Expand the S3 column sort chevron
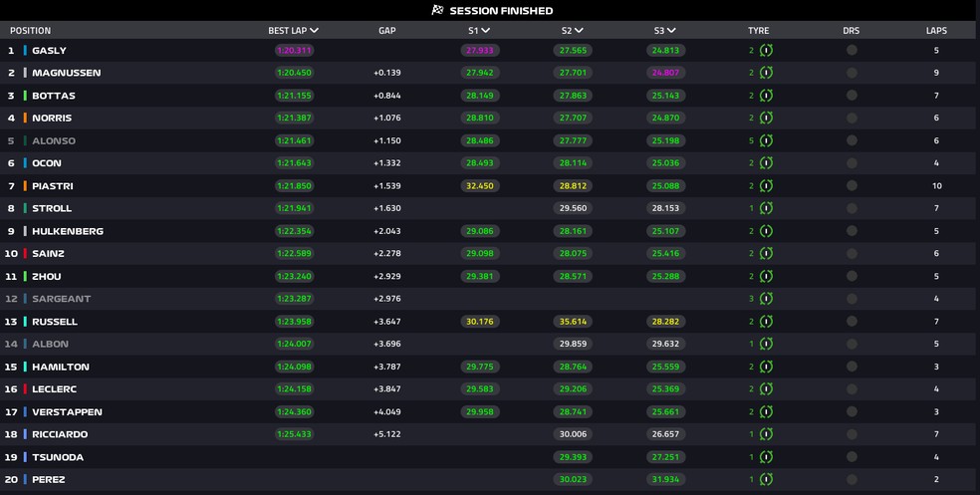The image size is (980, 495). pos(671,31)
